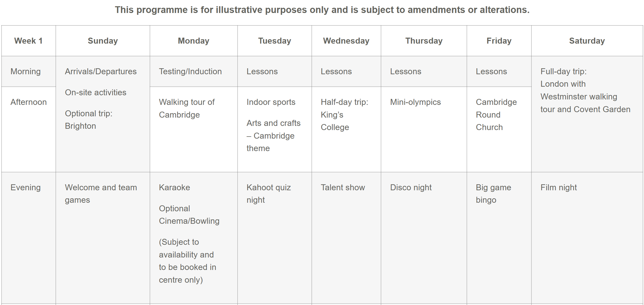Click the Film night cell
This screenshot has width=644, height=305.
[558, 187]
